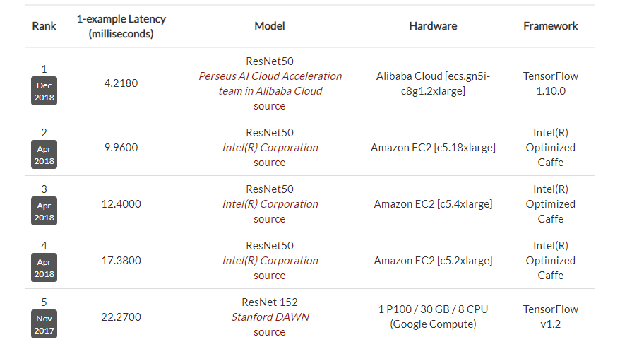Click source link for the c5.18xlarge entry
Viewport: 644px width, 354px height.
click(x=270, y=163)
